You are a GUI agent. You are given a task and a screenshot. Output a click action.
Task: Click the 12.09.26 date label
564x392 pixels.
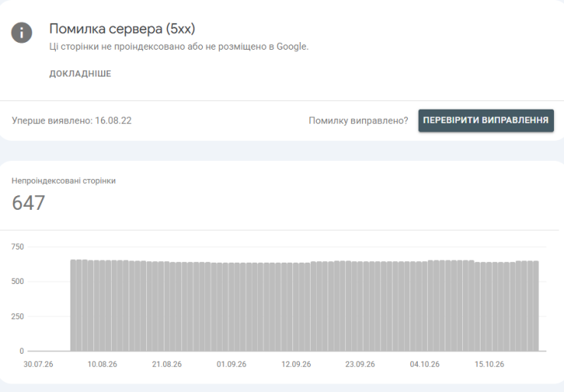pyautogui.click(x=296, y=364)
